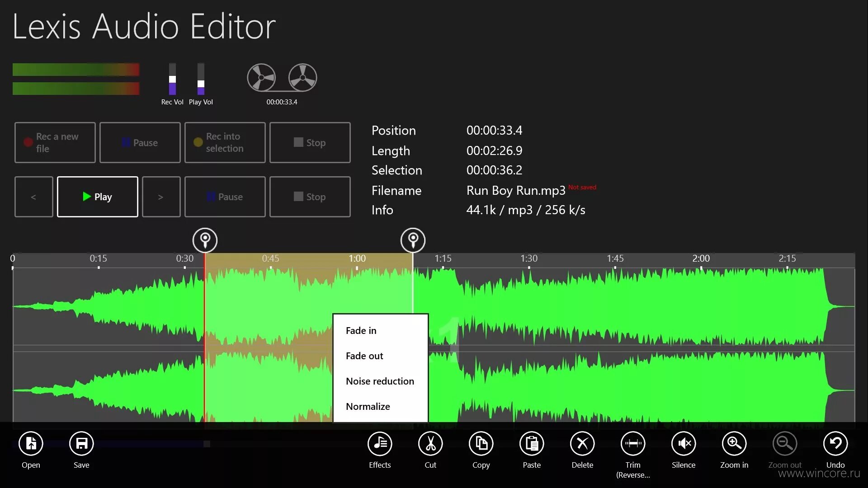Open the Effects menu icon
Viewport: 868px width, 488px height.
click(380, 444)
